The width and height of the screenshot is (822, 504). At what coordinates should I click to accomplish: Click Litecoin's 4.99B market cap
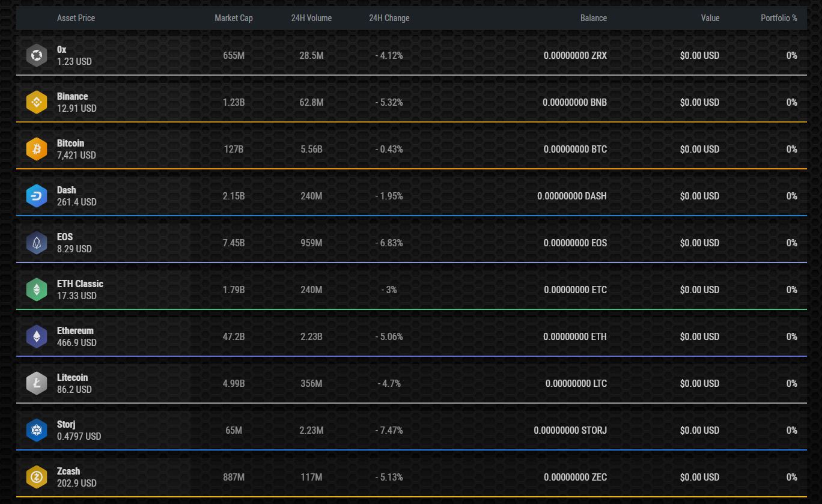(234, 383)
